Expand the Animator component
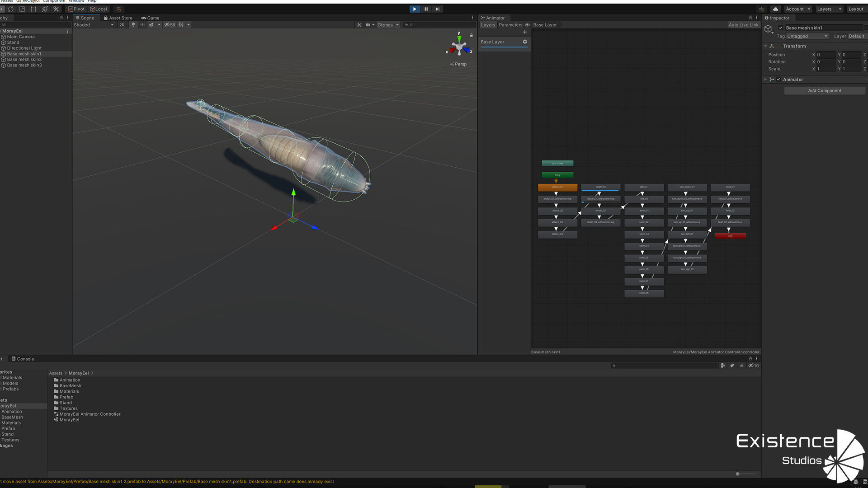This screenshot has width=868, height=488. [x=765, y=80]
